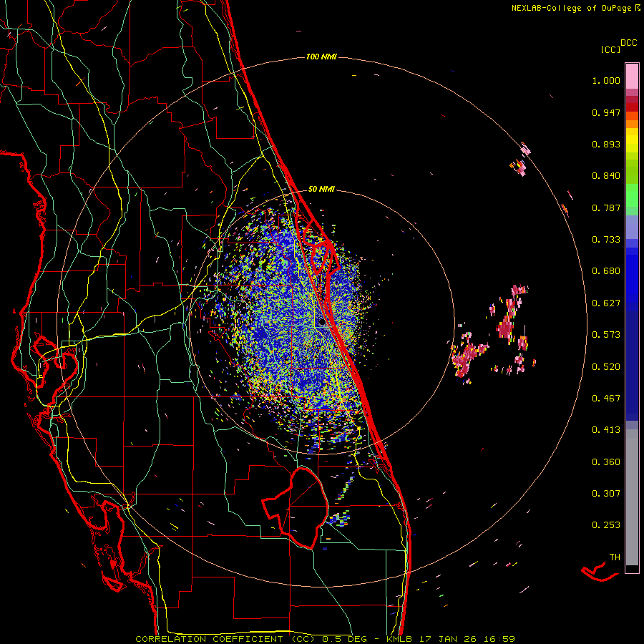Viewport: 644px width, 644px height.
Task: Select the 0.360 scale value
Action: (606, 462)
